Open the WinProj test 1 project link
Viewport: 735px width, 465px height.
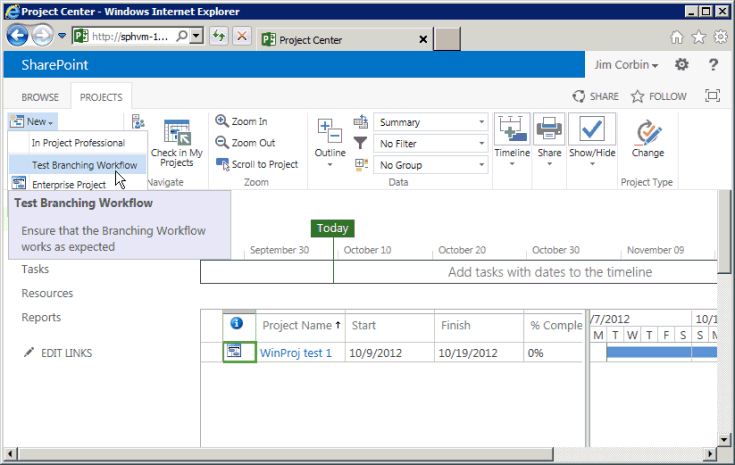[296, 353]
